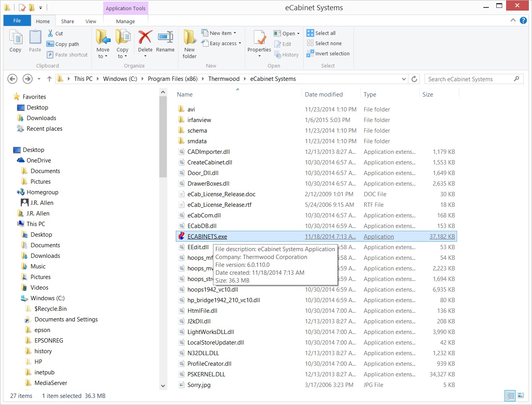Click the Help question mark icon
Viewport: 532px width, 405px height.
tap(523, 20)
